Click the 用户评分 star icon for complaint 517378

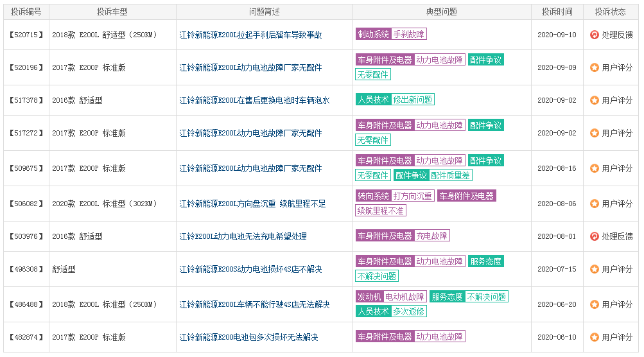(595, 100)
